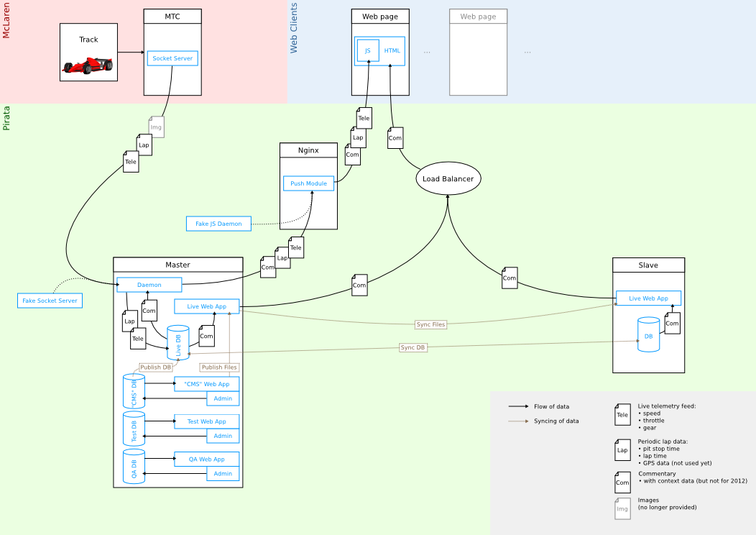Click the Fake Socket Server box
Image resolution: width=756 pixels, height=535 pixels.
point(50,301)
